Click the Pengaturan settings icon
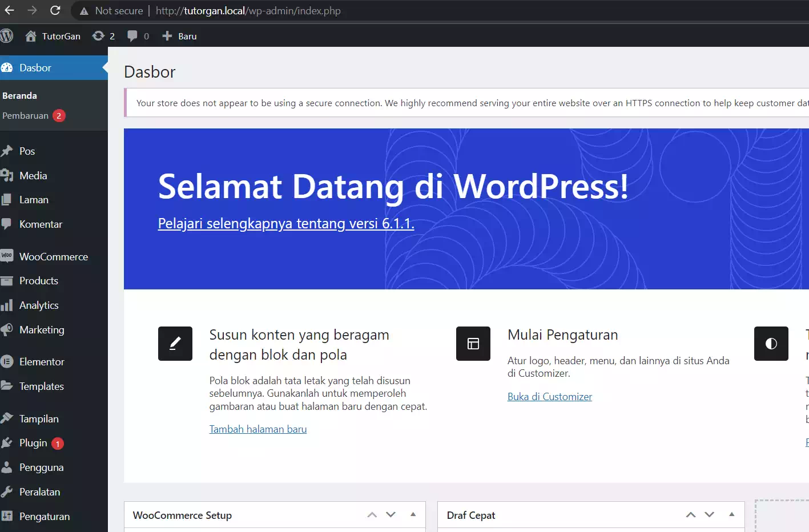 [x=7, y=516]
